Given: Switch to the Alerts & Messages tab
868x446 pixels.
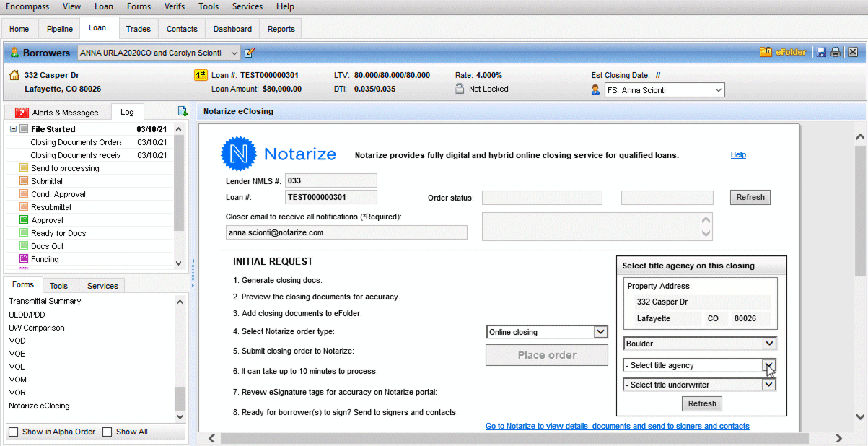Looking at the screenshot, I should pos(58,113).
